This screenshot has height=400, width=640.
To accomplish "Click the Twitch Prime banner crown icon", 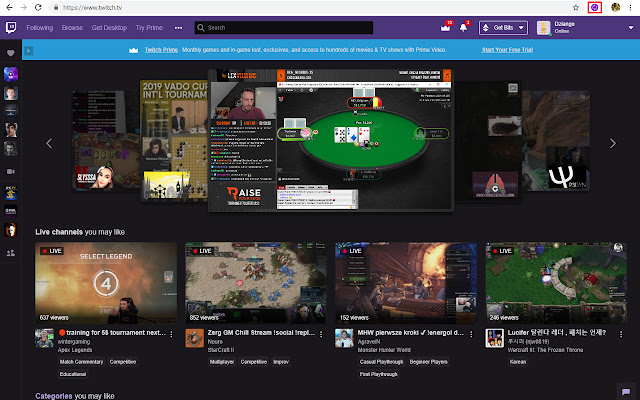I will click(x=133, y=50).
